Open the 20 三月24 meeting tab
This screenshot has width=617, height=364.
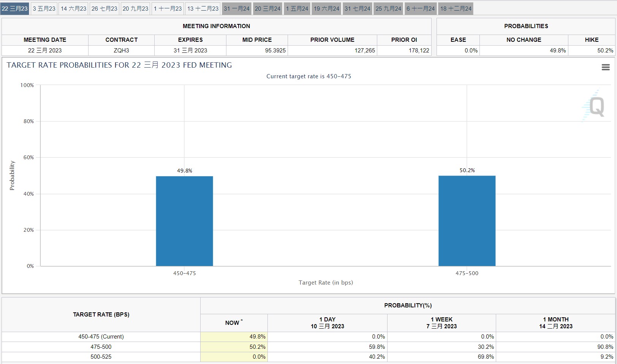coord(267,9)
